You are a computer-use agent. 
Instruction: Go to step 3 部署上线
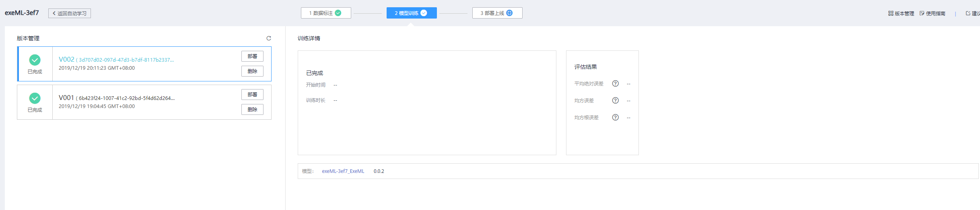tap(497, 13)
